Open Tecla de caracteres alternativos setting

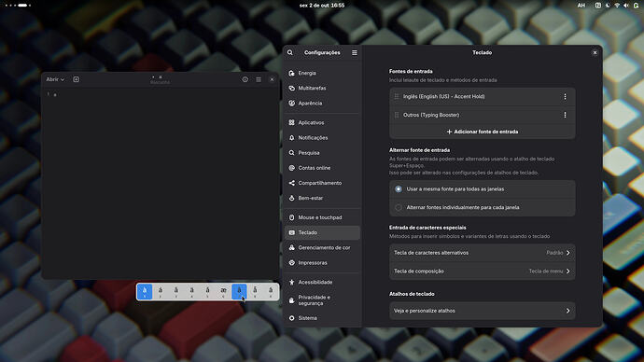click(x=483, y=253)
